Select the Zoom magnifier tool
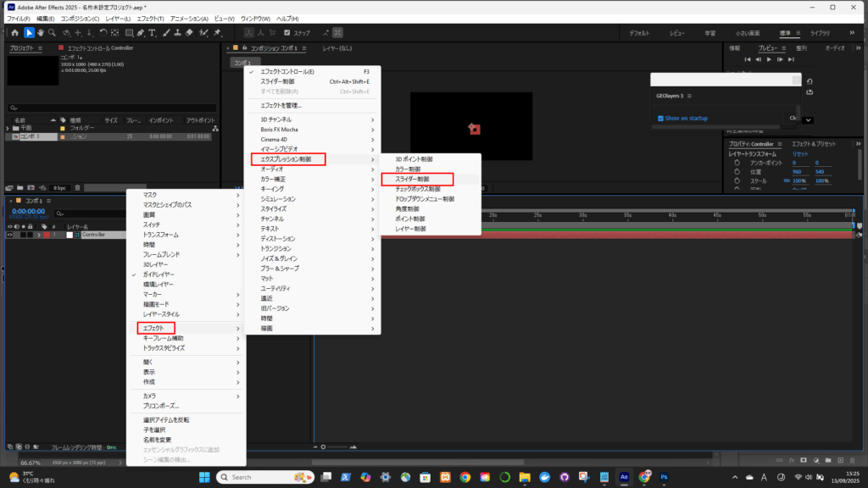The image size is (868, 488). 53,33
